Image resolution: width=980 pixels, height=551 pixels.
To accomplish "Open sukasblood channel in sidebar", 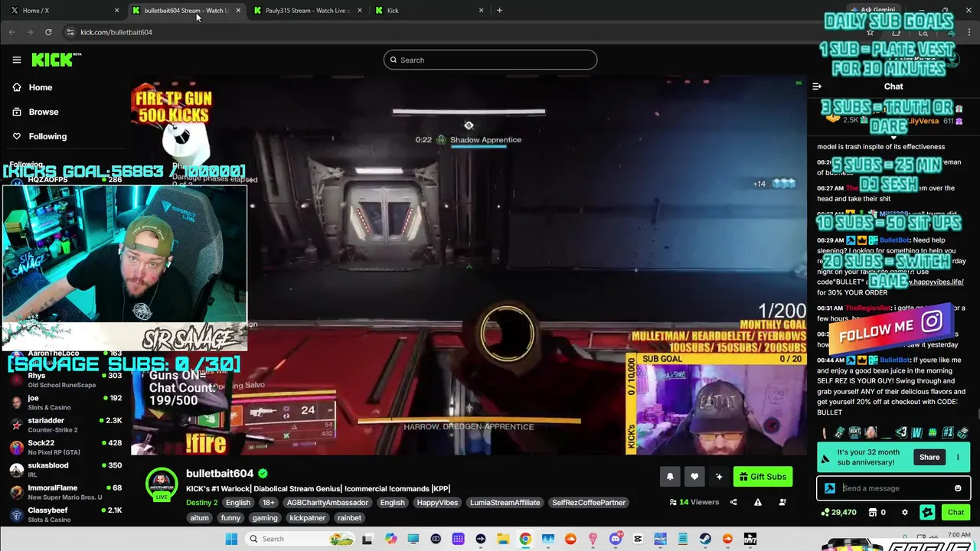I will coord(65,469).
